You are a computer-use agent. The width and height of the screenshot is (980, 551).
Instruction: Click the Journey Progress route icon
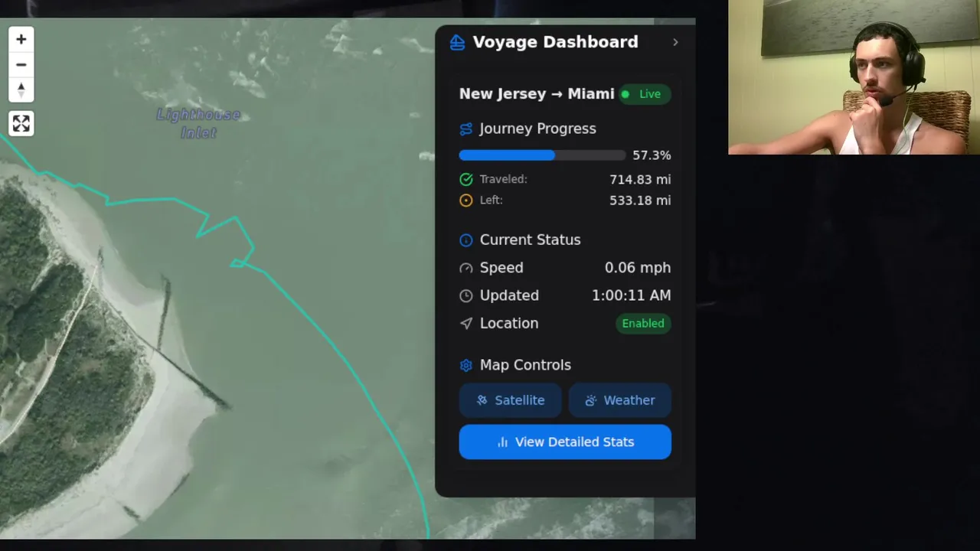point(465,129)
